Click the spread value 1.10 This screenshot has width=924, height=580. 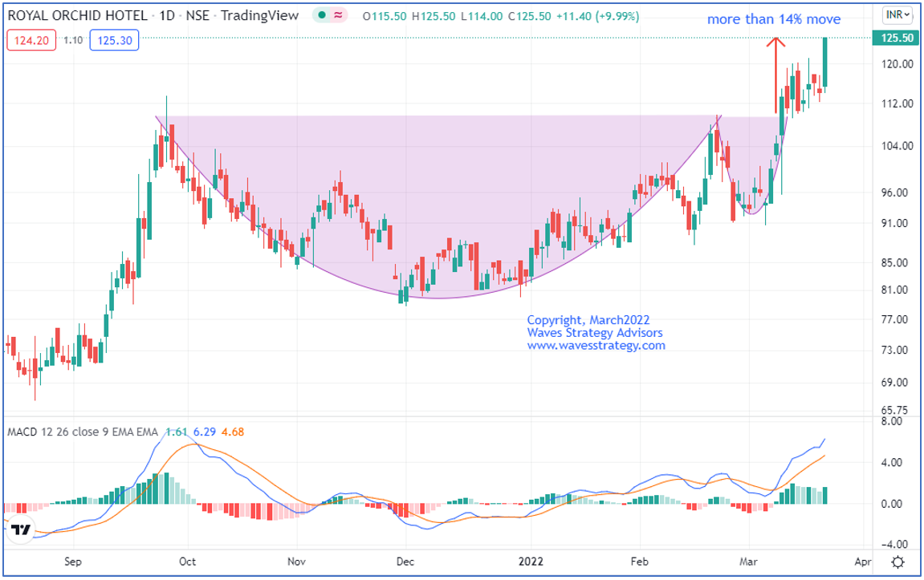tap(73, 41)
